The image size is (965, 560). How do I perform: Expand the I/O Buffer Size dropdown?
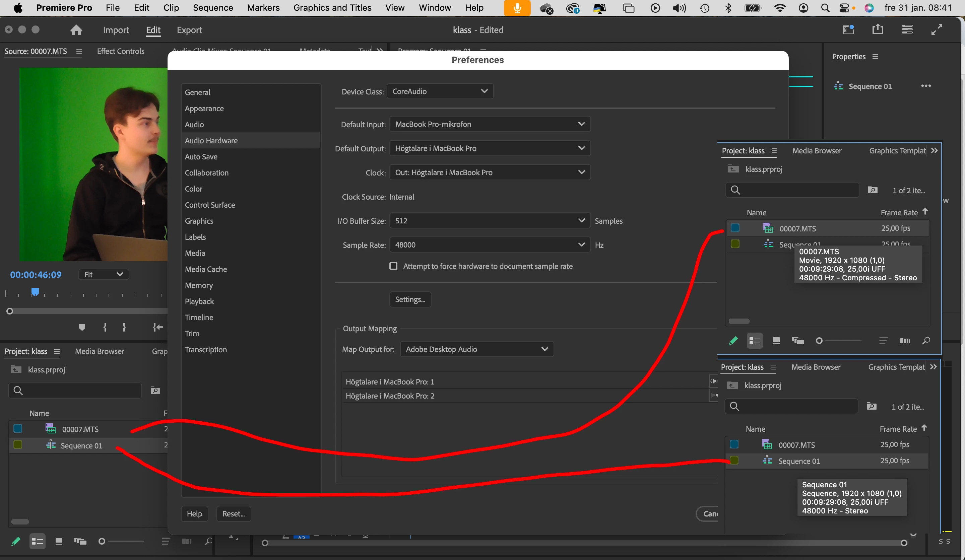[x=490, y=221]
